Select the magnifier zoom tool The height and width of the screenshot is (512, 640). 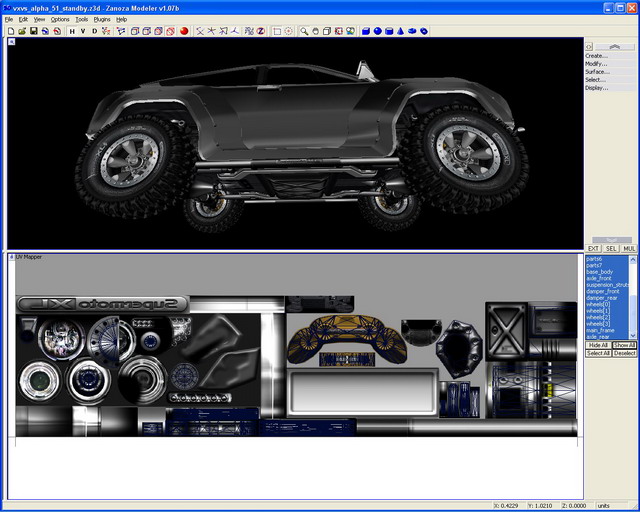[305, 31]
